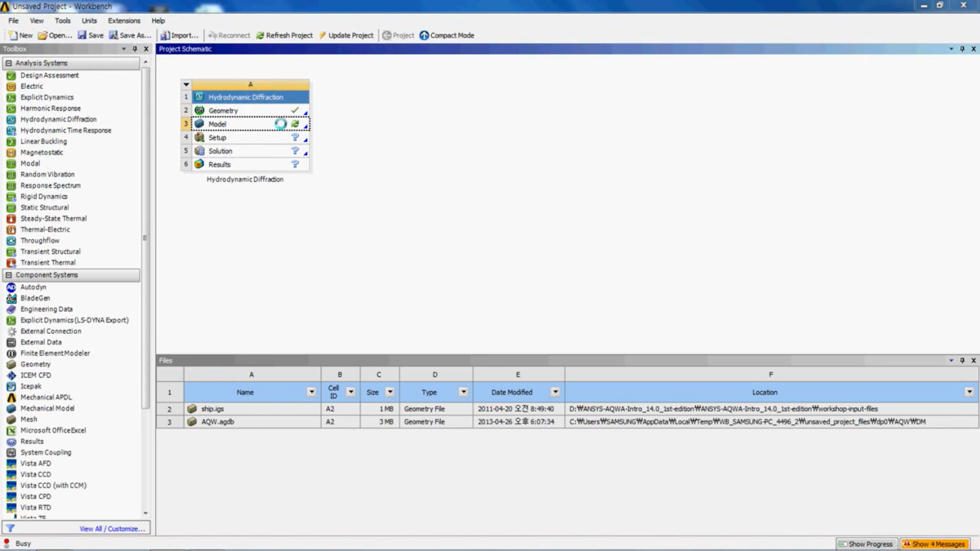Image resolution: width=980 pixels, height=551 pixels.
Task: Choose Thermal-Electric in the toolbox
Action: (x=45, y=229)
